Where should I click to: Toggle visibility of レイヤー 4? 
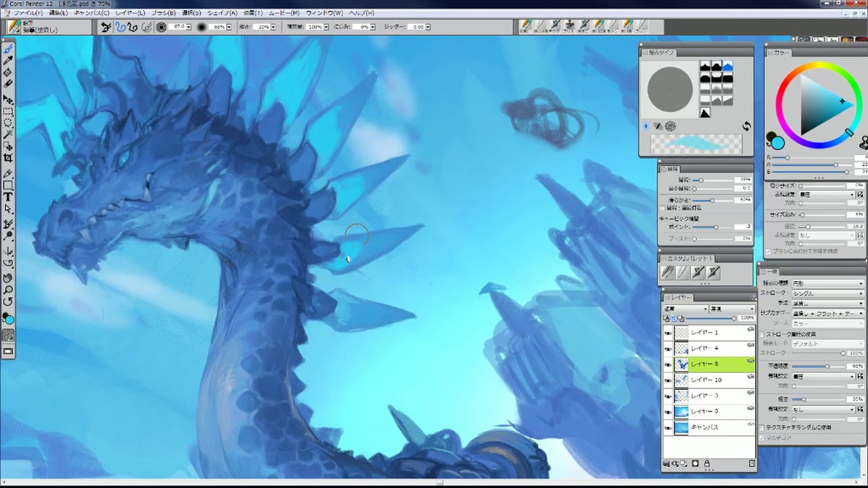tap(668, 348)
